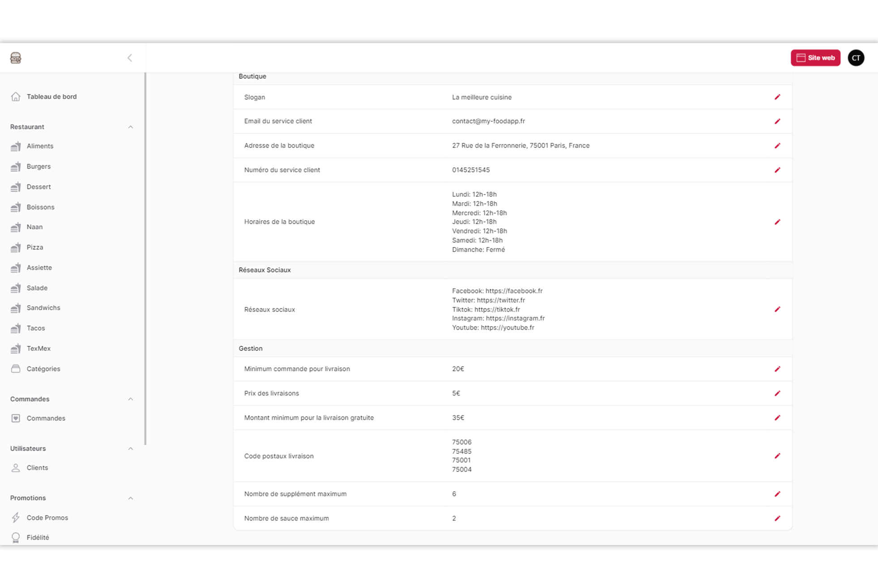Edit Minimum commande pour livraison pencil
Screen dimensions: 878x588
tap(777, 369)
